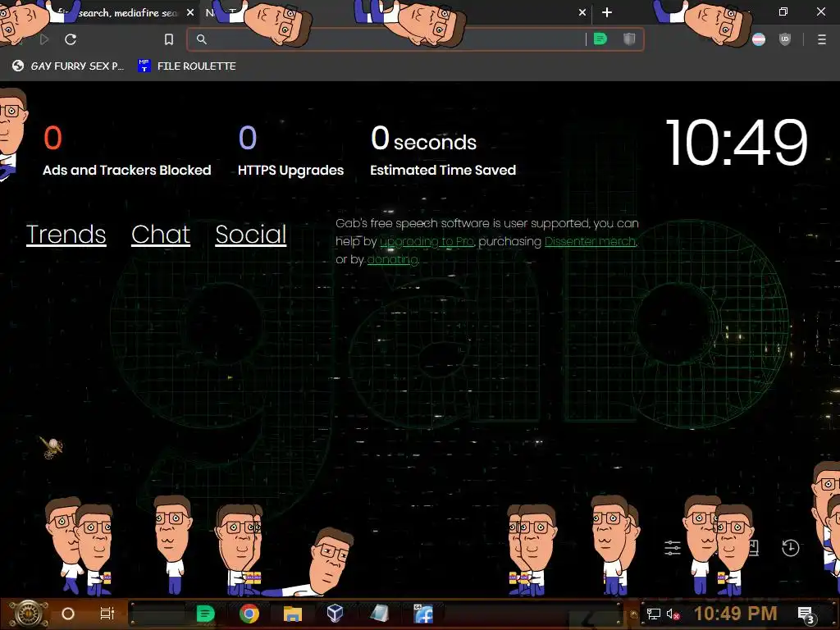Reload the page with the refresh icon
840x630 pixels.
pyautogui.click(x=71, y=39)
